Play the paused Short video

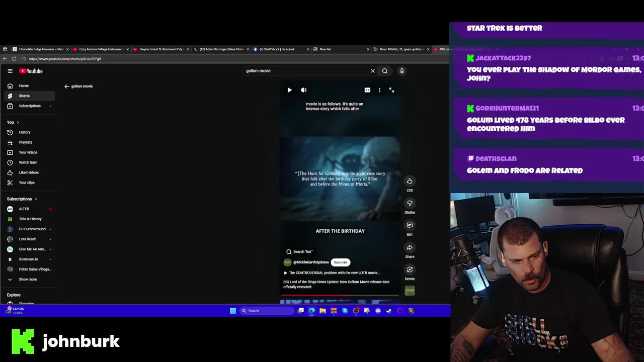(289, 90)
